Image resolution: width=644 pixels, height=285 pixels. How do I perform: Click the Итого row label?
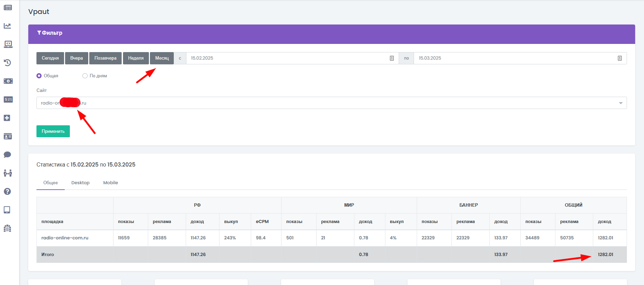[48, 254]
